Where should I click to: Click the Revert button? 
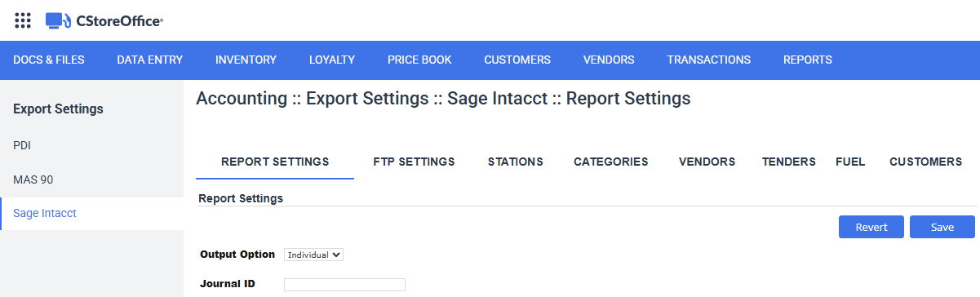coord(871,227)
